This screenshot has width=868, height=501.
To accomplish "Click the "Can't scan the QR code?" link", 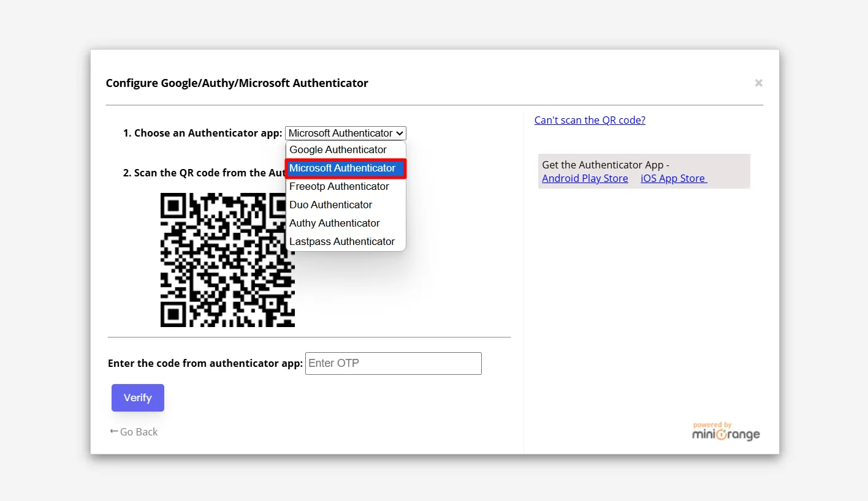I will tap(589, 120).
